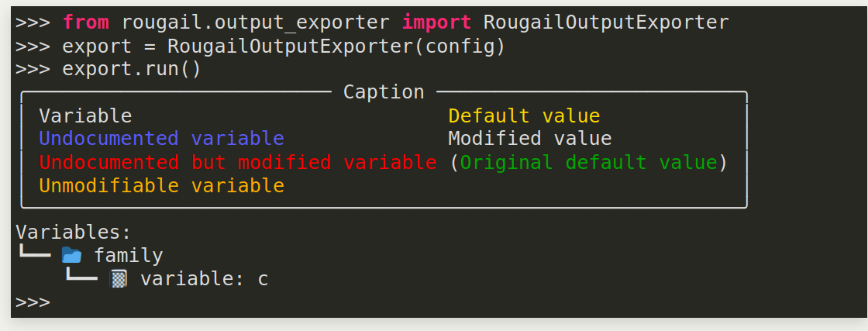Click the empty >>> prompt at bottom
The image size is (868, 331).
tap(33, 302)
